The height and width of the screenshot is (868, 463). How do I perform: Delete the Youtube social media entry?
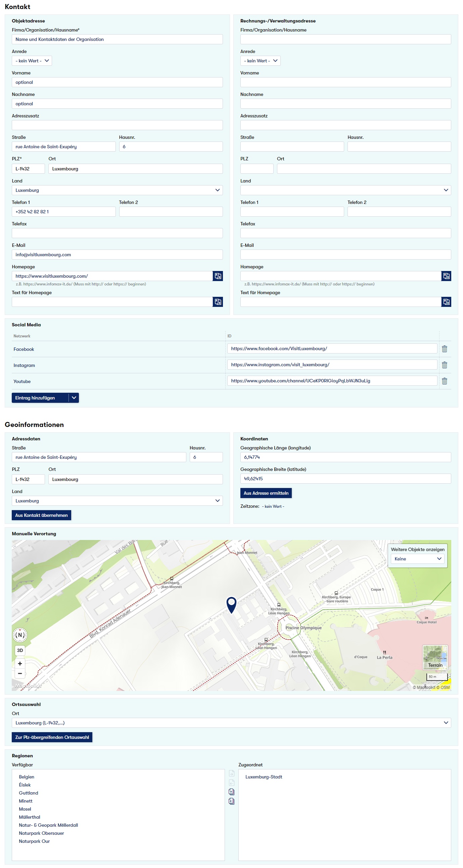pos(445,381)
